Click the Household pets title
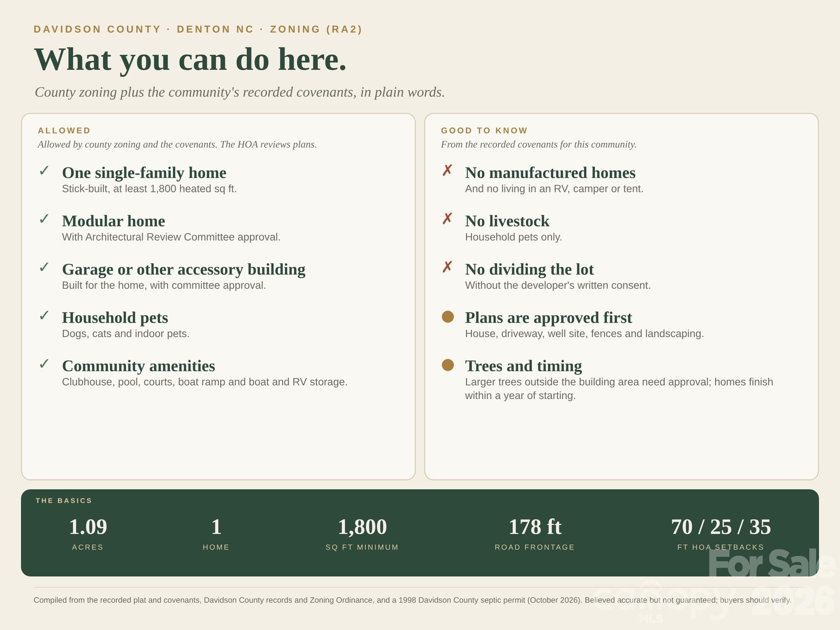Image resolution: width=840 pixels, height=630 pixels. coord(115,318)
